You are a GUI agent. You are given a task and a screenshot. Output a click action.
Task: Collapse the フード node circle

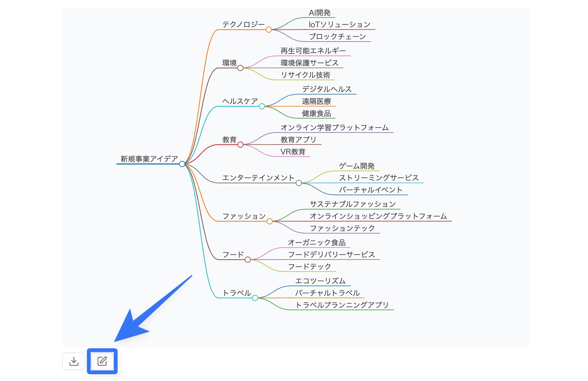[248, 260]
